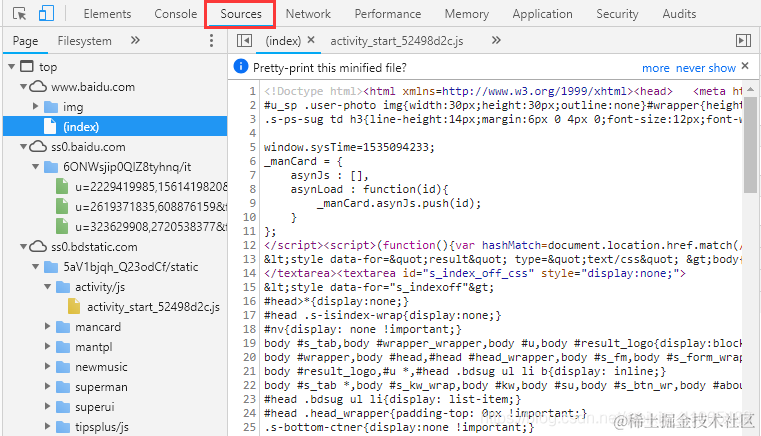
Task: Collapse the 5aV1bjqh_Q23odCf/static folder
Action: pyautogui.click(x=35, y=267)
